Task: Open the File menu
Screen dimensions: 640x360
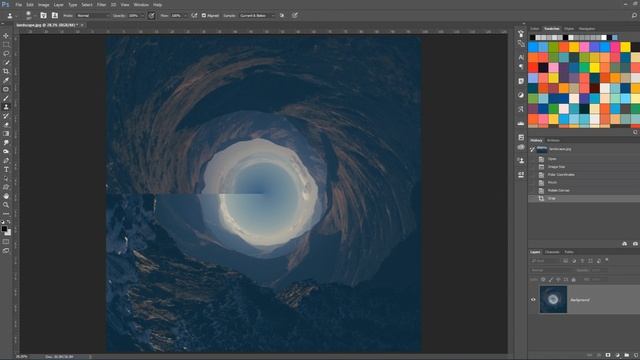Action: tap(18, 5)
